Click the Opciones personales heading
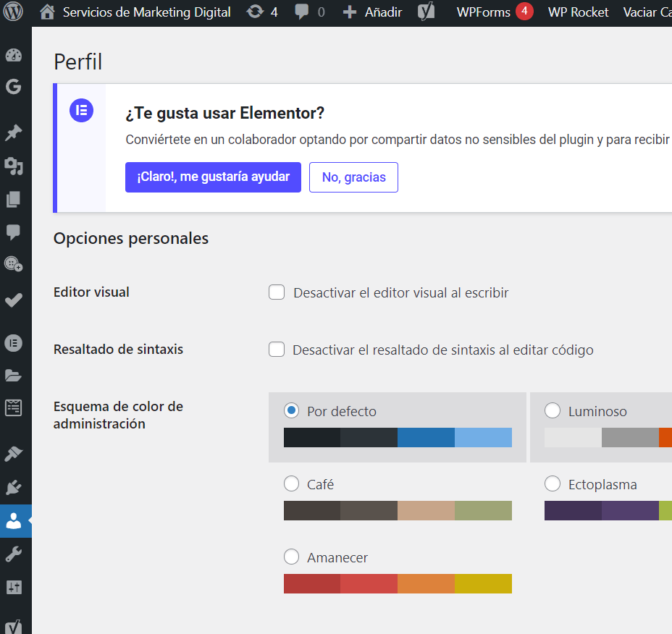Screen dimensions: 672x634 pos(131,238)
